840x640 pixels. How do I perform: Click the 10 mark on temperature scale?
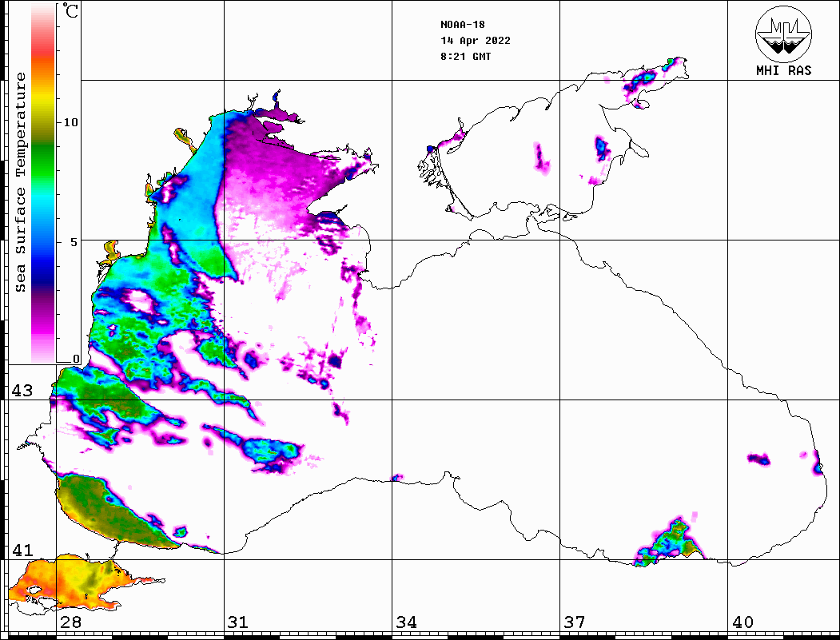(x=70, y=122)
